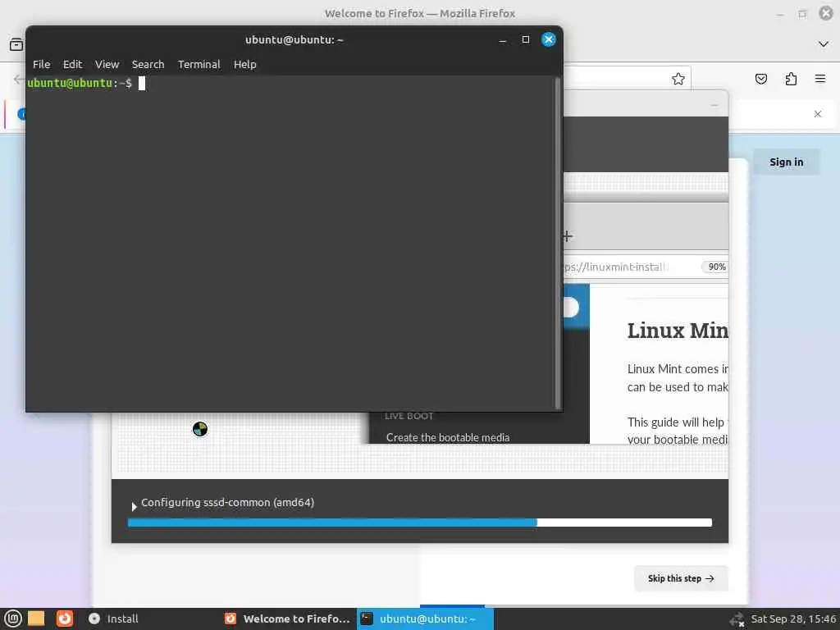Open the Search menu in the terminal

click(148, 64)
